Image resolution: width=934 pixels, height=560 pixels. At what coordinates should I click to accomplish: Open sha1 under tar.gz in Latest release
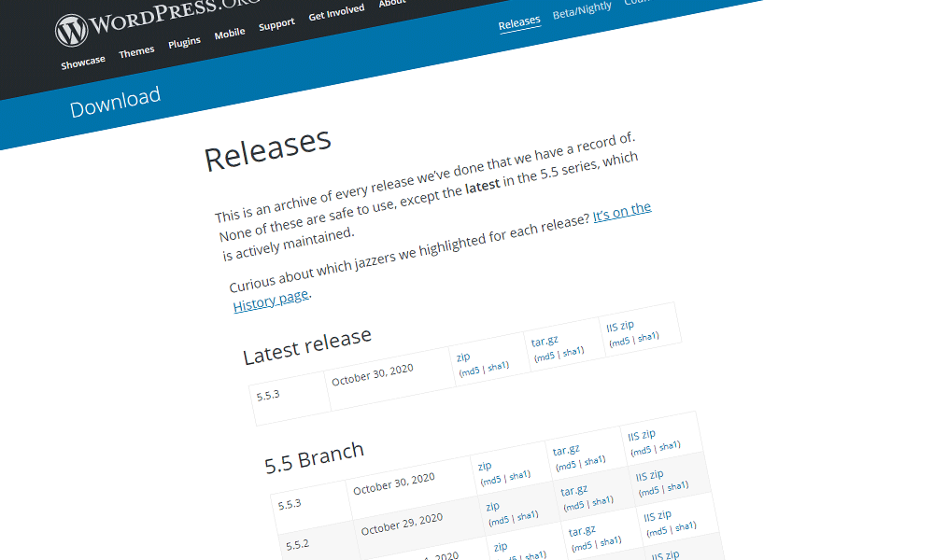point(572,351)
